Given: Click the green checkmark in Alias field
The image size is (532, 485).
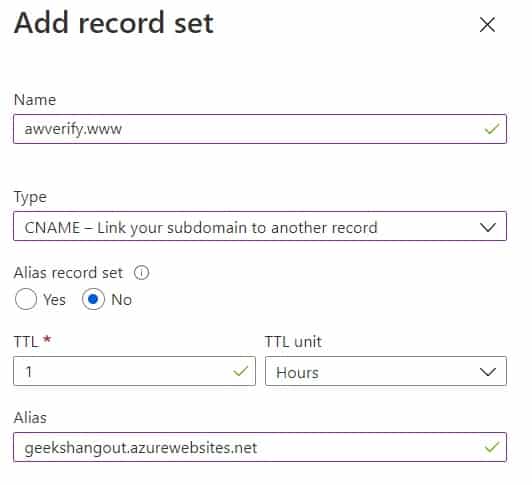Looking at the screenshot, I should click(x=492, y=447).
